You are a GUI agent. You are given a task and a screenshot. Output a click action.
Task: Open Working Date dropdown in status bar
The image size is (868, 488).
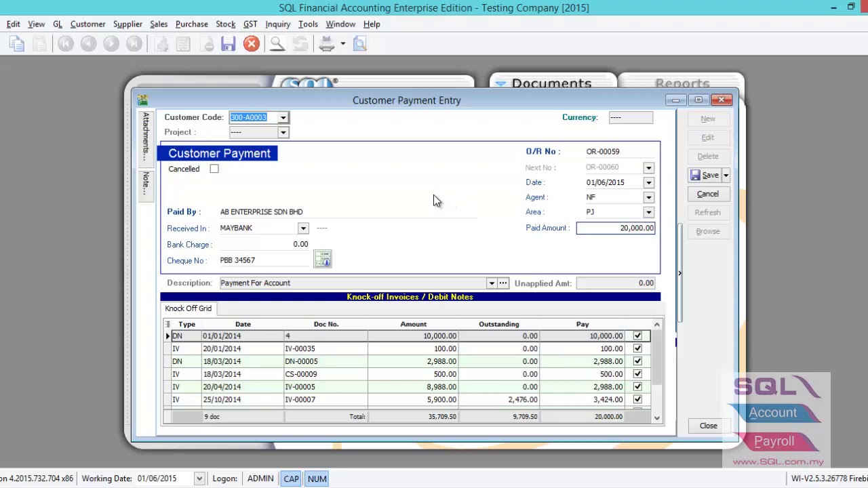(199, 479)
